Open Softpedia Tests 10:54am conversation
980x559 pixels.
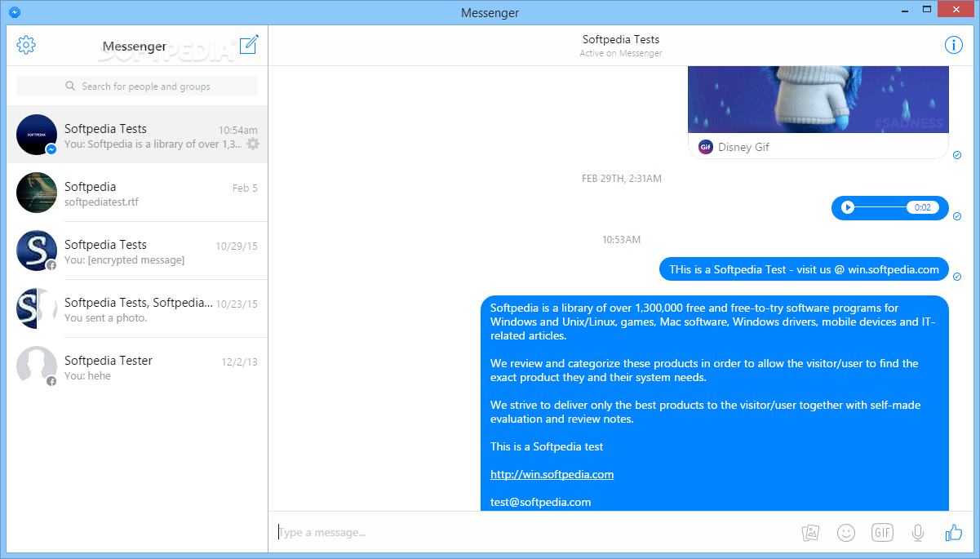tap(137, 135)
